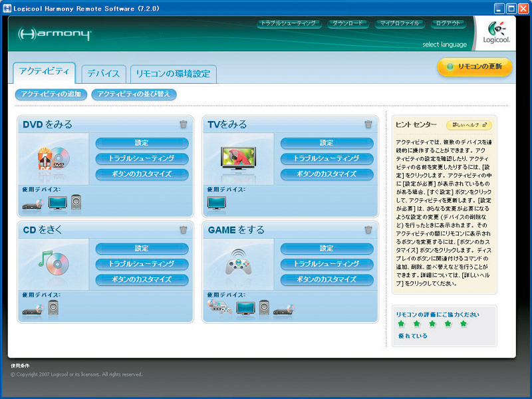Delete the DVDをみる activity via trash icon
Viewport: 532px width, 399px height.
point(184,124)
